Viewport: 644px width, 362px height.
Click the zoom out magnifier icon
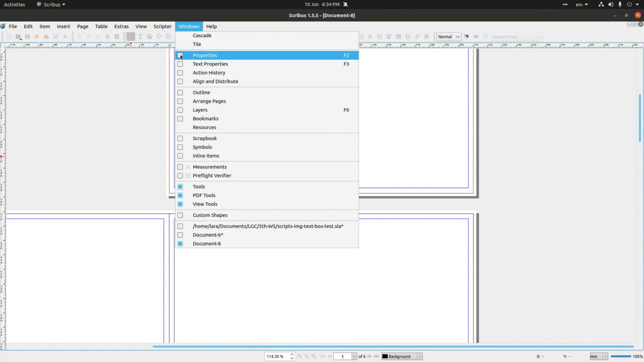(x=299, y=356)
